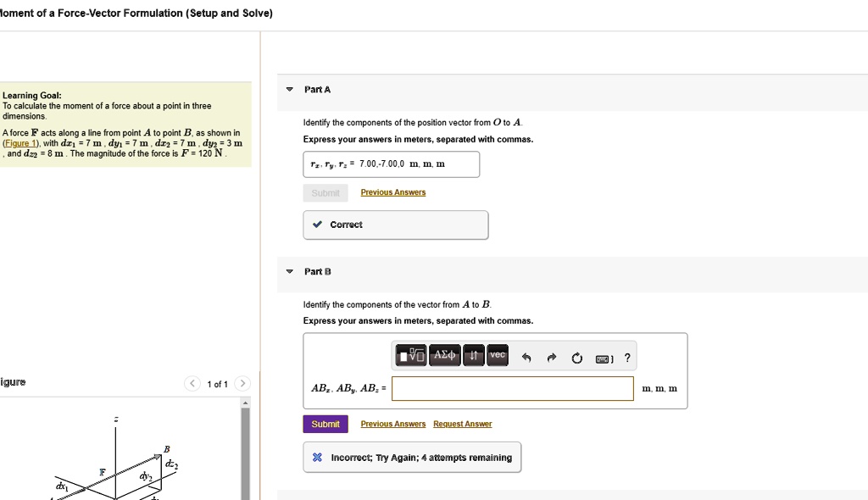The height and width of the screenshot is (500, 868).
Task: Open the help question mark
Action: point(627,358)
